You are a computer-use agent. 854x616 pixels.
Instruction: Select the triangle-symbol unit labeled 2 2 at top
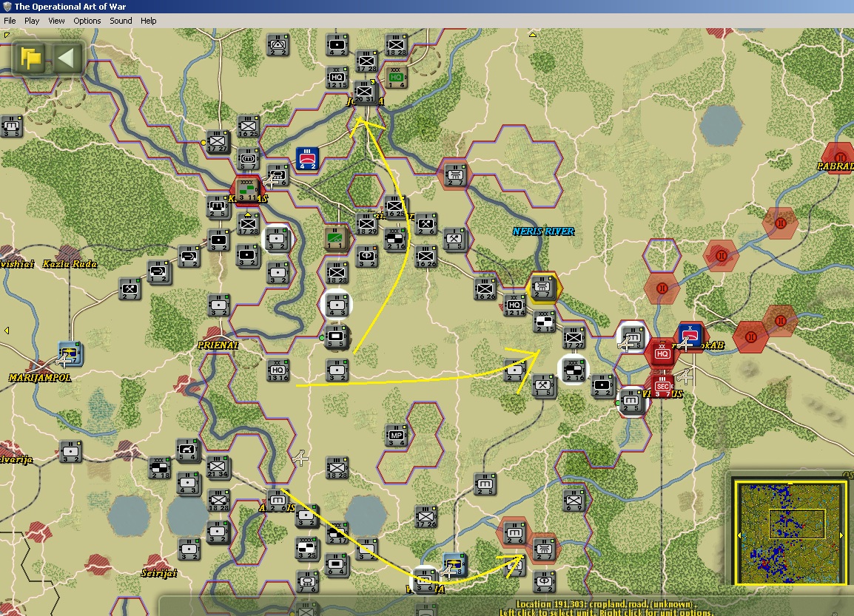[278, 44]
